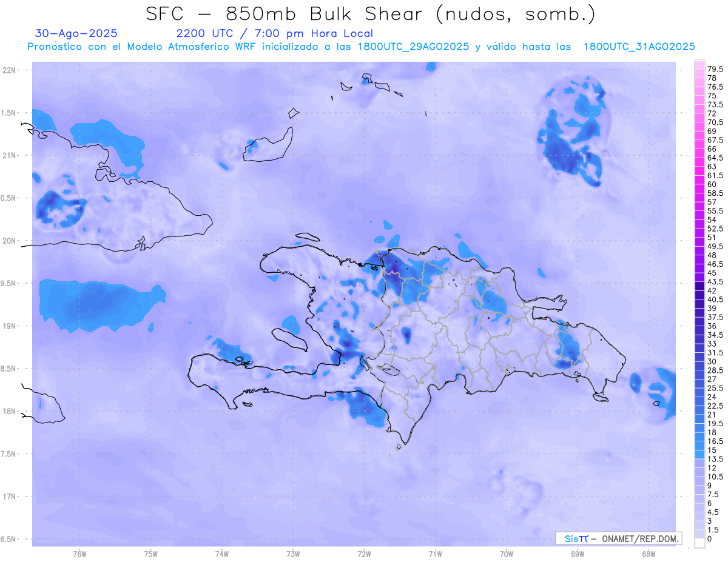Click the '70.5' legend value
728x562 pixels.
[716, 122]
